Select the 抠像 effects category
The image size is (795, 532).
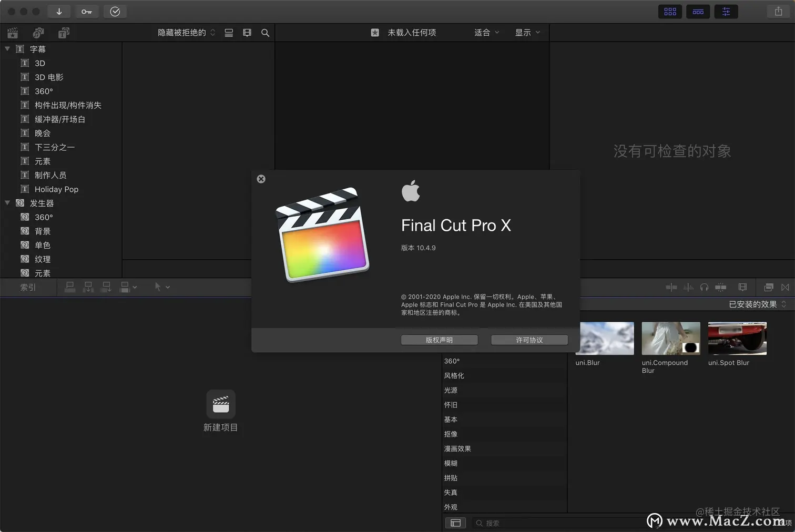point(451,434)
